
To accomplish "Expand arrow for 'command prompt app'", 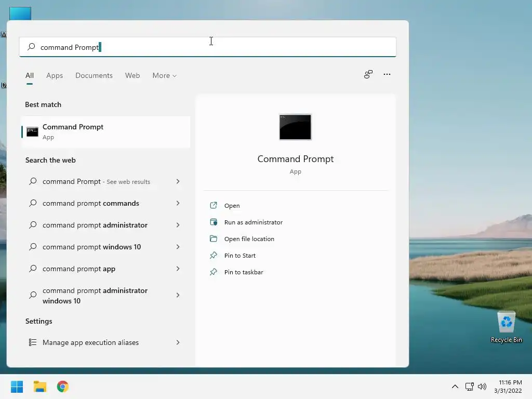I will click(178, 269).
